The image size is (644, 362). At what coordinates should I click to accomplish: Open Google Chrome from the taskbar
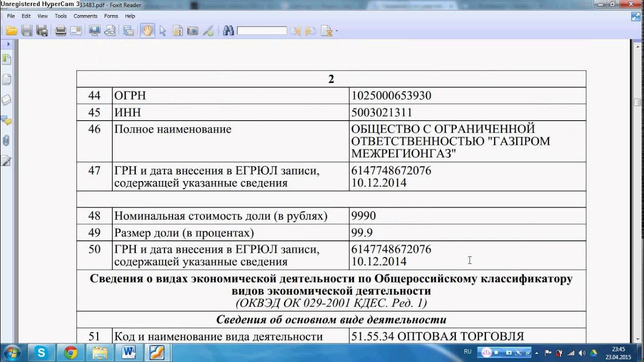pyautogui.click(x=71, y=352)
